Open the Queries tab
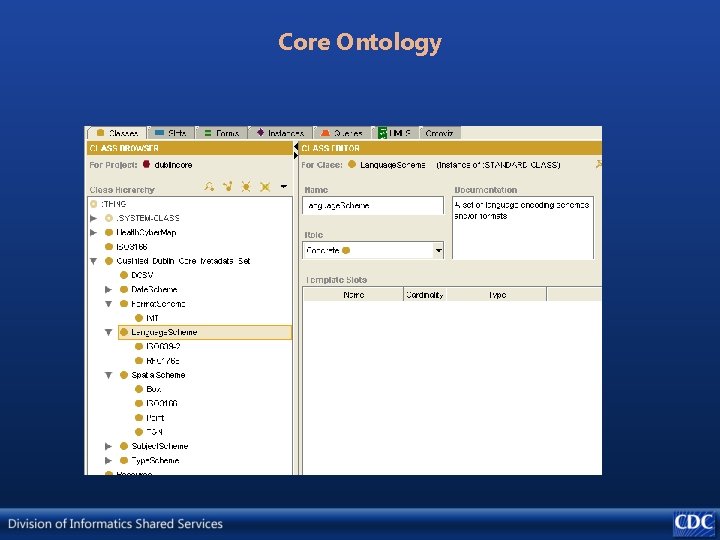 tap(342, 133)
